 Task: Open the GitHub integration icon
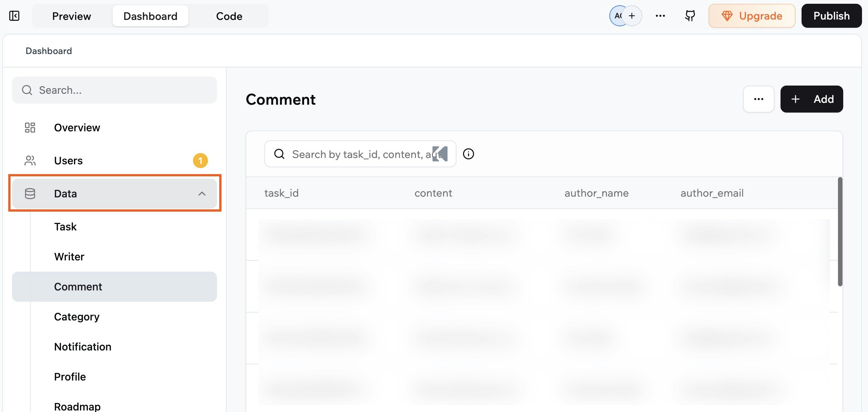(x=690, y=16)
